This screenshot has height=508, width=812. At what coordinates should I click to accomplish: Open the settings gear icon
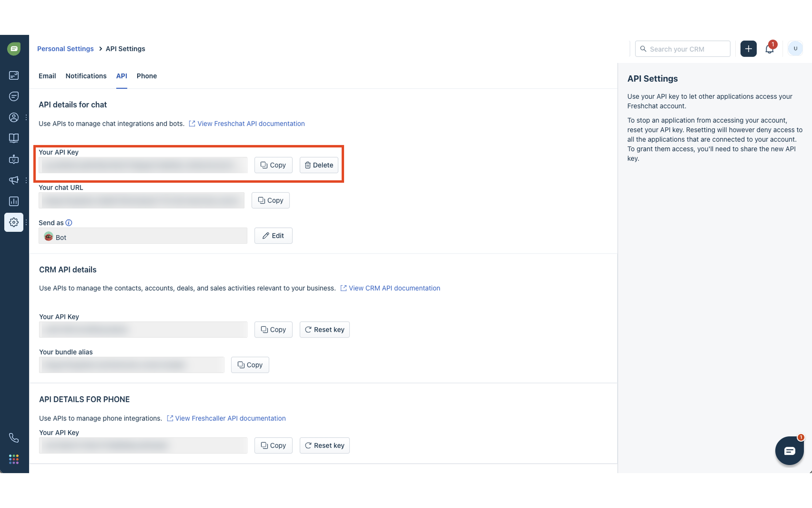pos(14,222)
